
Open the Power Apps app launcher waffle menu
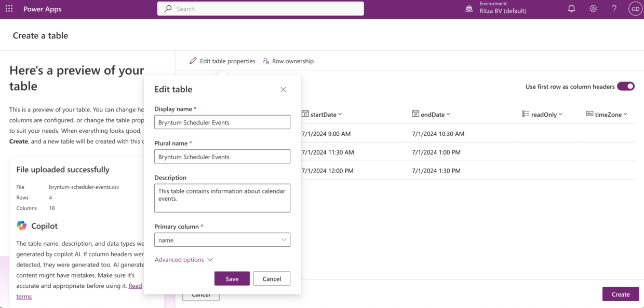[9, 9]
